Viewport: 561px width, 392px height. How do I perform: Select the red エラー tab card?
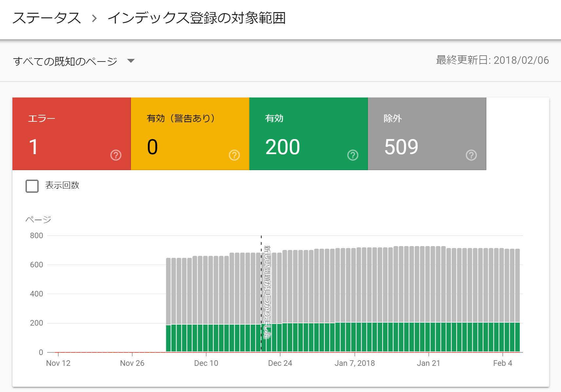72,134
